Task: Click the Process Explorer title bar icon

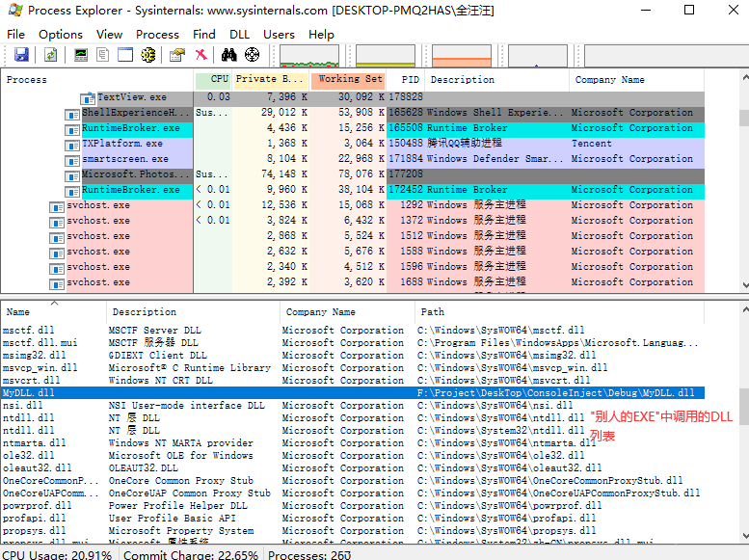Action: (x=15, y=10)
